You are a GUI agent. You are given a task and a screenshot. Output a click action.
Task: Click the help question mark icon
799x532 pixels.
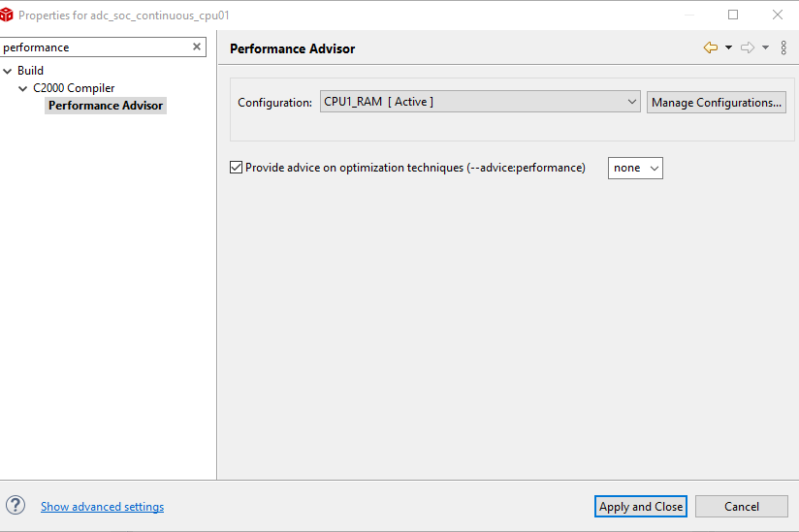pos(16,506)
